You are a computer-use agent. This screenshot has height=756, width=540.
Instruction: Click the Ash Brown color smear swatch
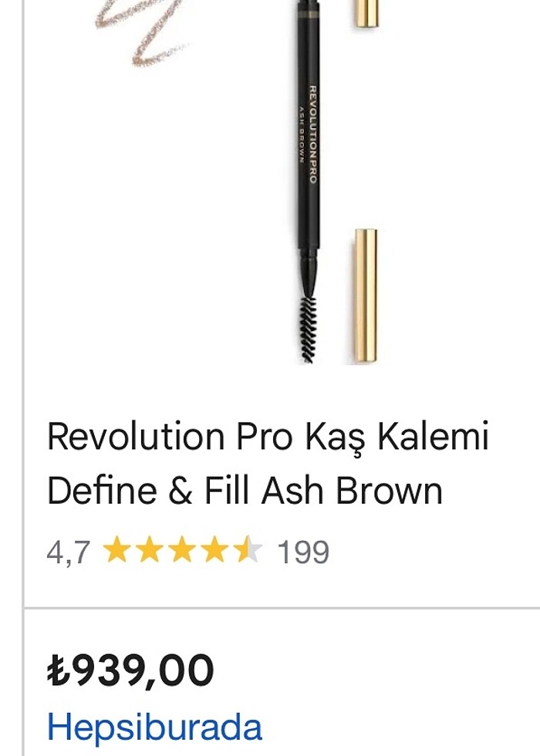coord(143,32)
